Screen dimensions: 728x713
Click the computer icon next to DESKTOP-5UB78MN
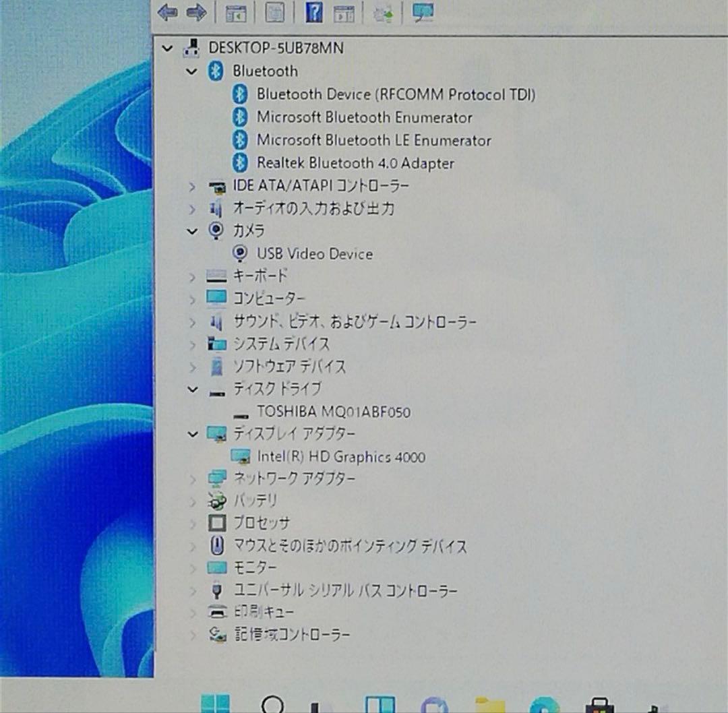pyautogui.click(x=191, y=48)
